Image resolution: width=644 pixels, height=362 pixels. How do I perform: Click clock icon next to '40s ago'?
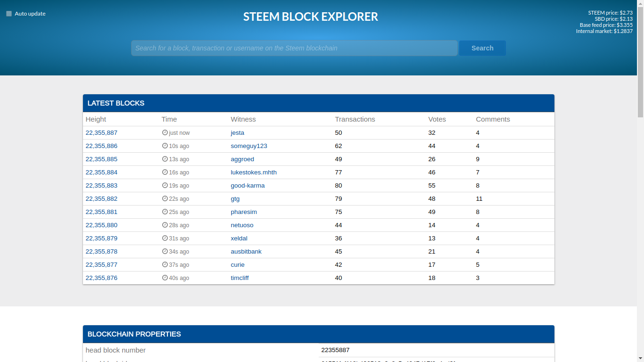(x=165, y=278)
